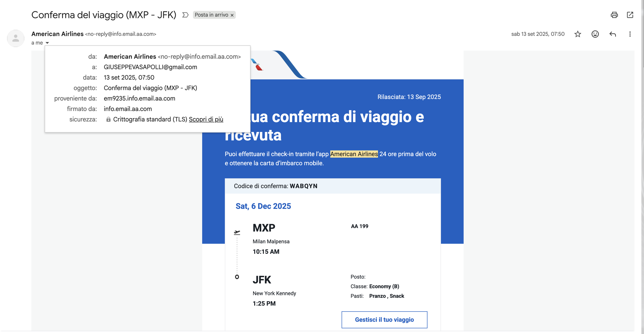The width and height of the screenshot is (644, 334).
Task: Toggle the star on this conversation
Action: click(578, 34)
